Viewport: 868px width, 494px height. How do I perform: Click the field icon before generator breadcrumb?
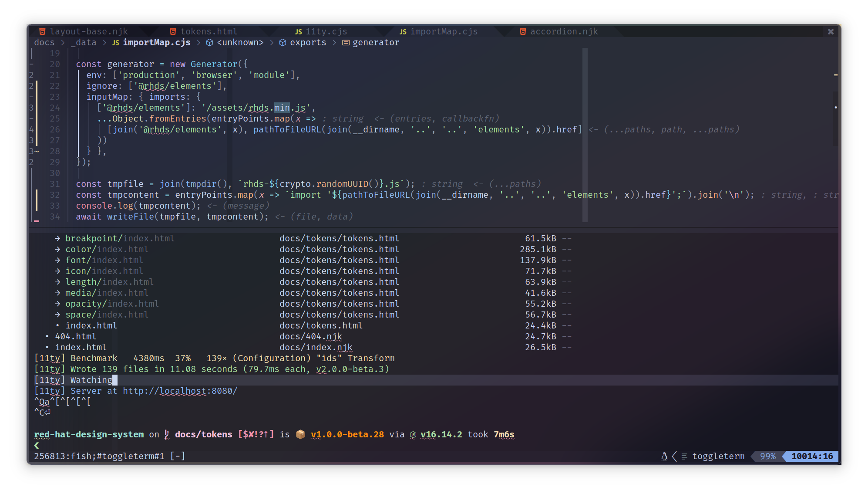(x=345, y=42)
